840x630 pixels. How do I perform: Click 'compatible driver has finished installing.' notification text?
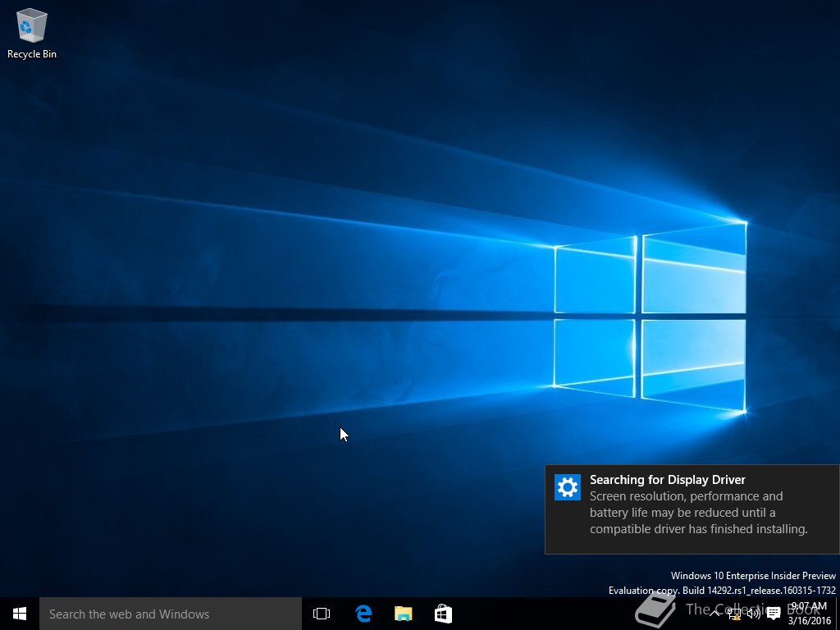[699, 529]
